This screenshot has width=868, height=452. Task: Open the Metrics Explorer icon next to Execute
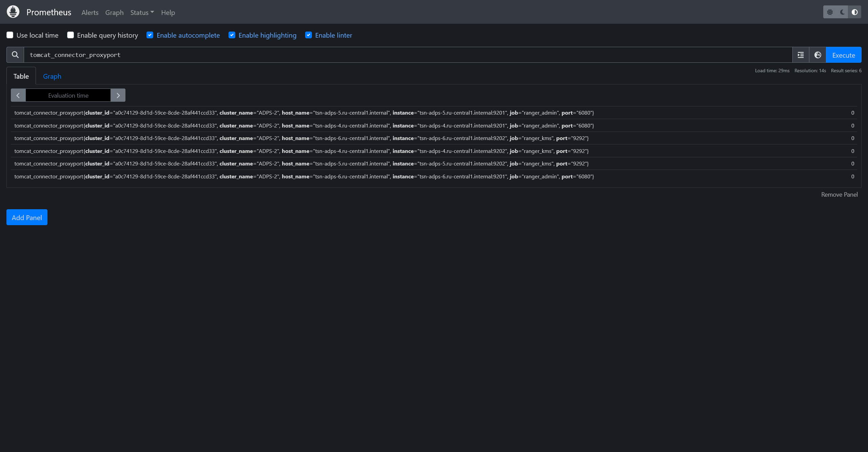[x=800, y=55]
